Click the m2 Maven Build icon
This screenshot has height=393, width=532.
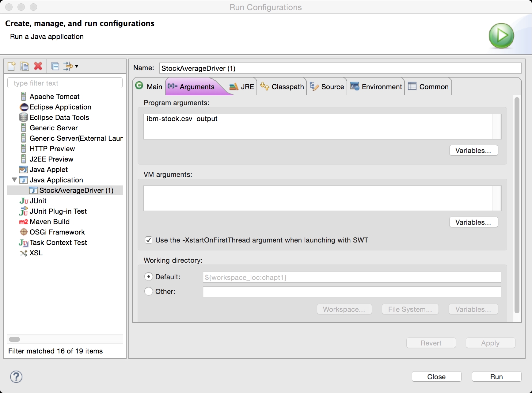[24, 222]
